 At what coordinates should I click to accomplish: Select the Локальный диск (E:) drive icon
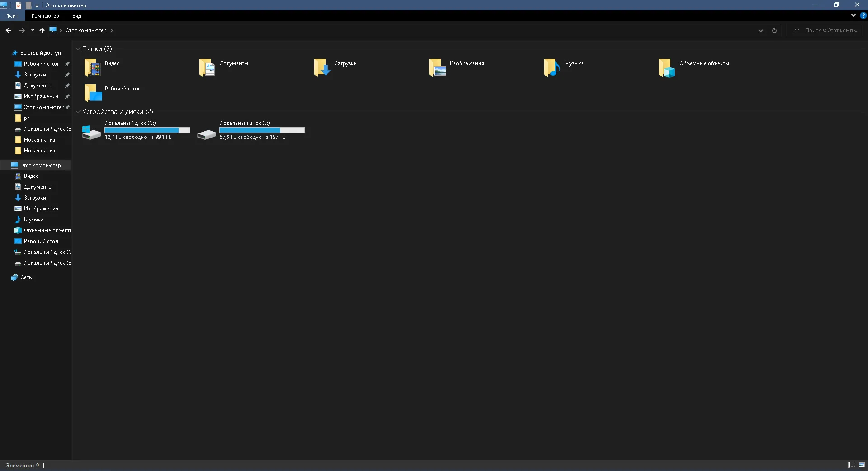[x=207, y=134]
